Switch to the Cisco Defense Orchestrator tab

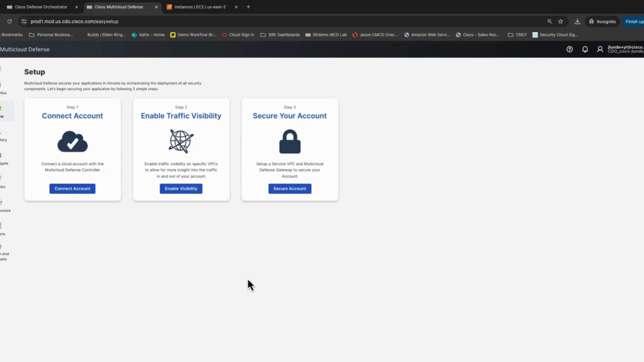pos(41,7)
